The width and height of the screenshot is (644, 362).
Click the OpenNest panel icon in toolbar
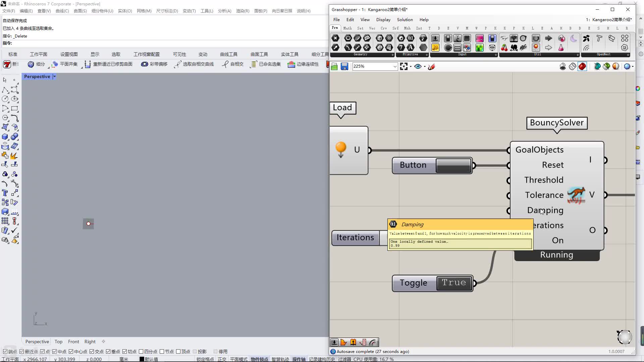(x=605, y=54)
